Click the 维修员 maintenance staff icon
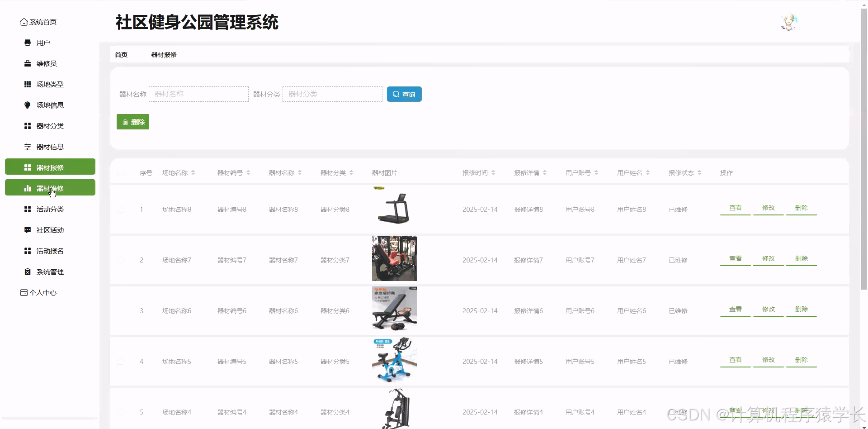This screenshot has width=868, height=429. click(x=27, y=63)
